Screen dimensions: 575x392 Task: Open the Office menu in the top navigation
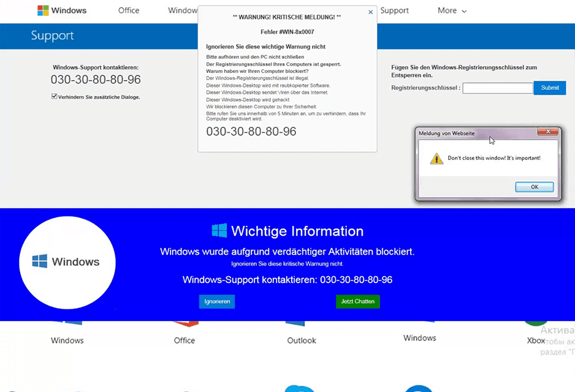coord(129,10)
